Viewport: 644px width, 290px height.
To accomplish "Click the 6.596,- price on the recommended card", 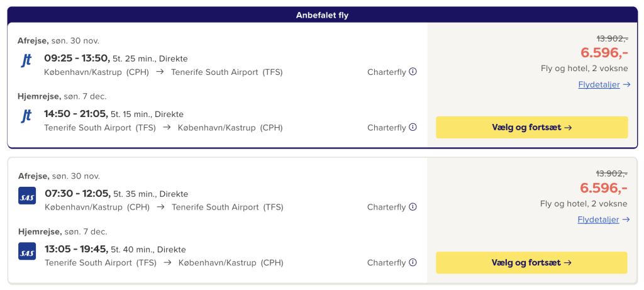I will tap(604, 52).
